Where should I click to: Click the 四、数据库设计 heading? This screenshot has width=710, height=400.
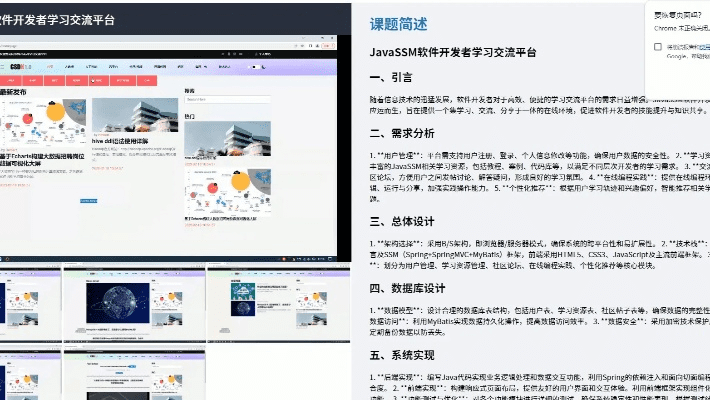click(407, 288)
